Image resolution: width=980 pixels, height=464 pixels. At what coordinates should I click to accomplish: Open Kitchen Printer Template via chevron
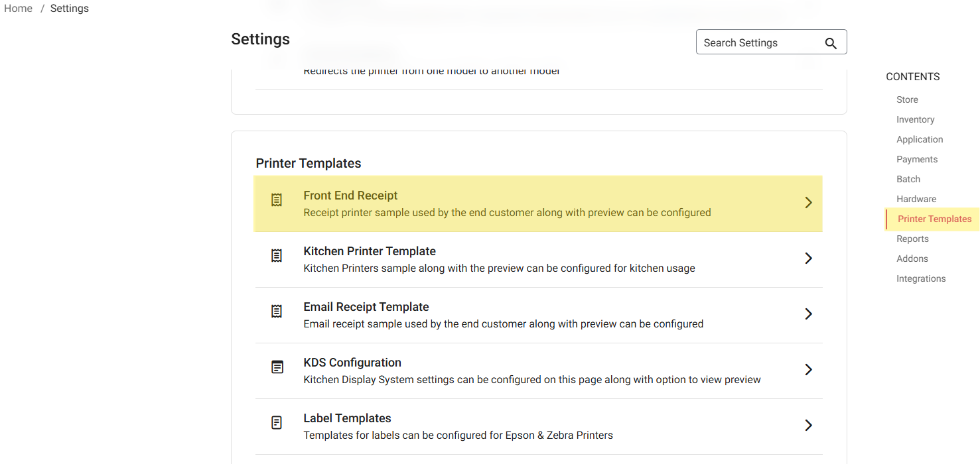point(808,259)
